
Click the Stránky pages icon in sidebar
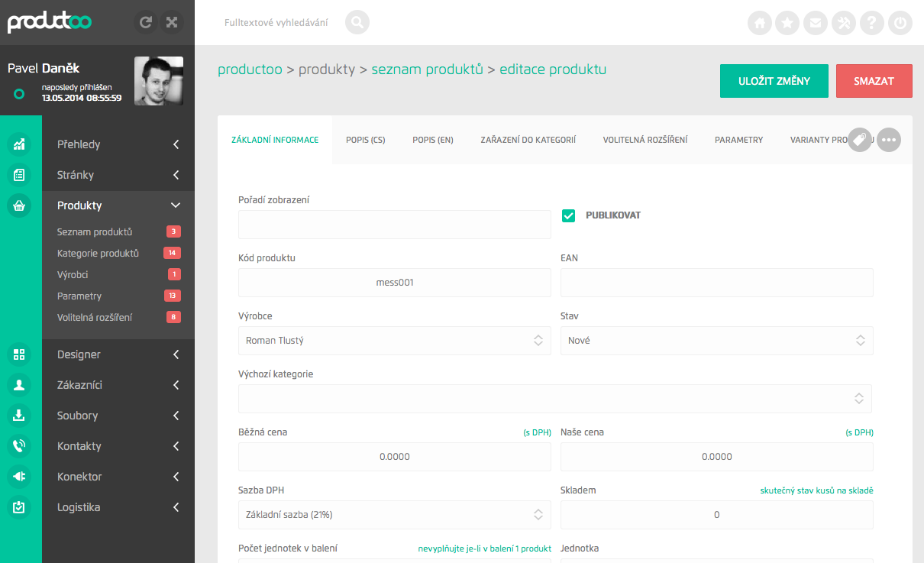pyautogui.click(x=19, y=175)
